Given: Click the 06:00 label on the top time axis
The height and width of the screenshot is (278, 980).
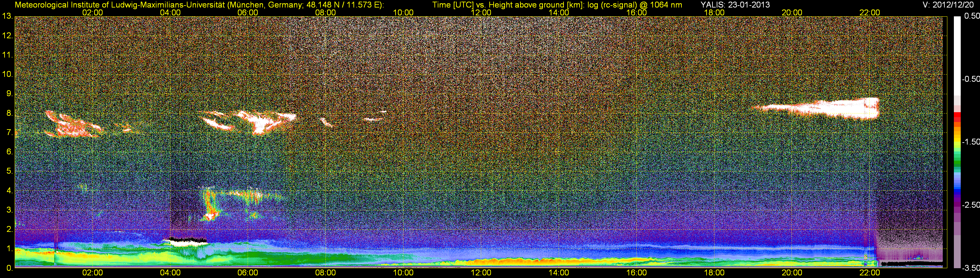Looking at the screenshot, I should point(248,12).
